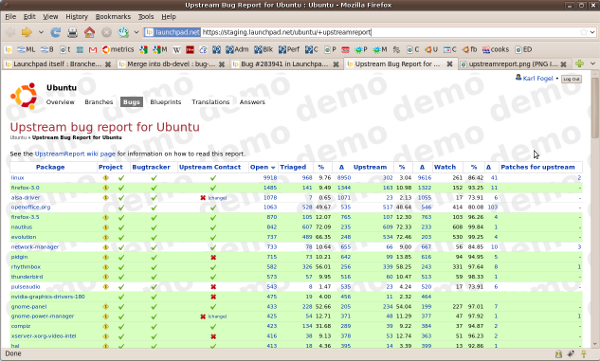Go to the home page via the house icon
The image size is (600, 361).
pos(90,32)
